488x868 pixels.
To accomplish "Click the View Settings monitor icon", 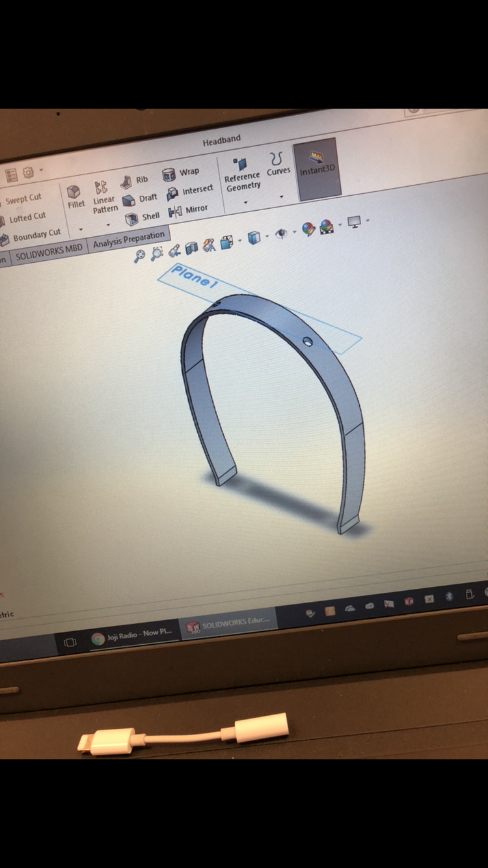I will pyautogui.click(x=355, y=222).
